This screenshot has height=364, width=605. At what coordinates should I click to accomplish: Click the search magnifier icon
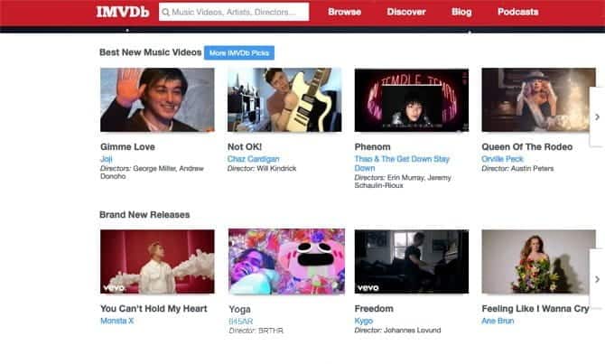(166, 13)
